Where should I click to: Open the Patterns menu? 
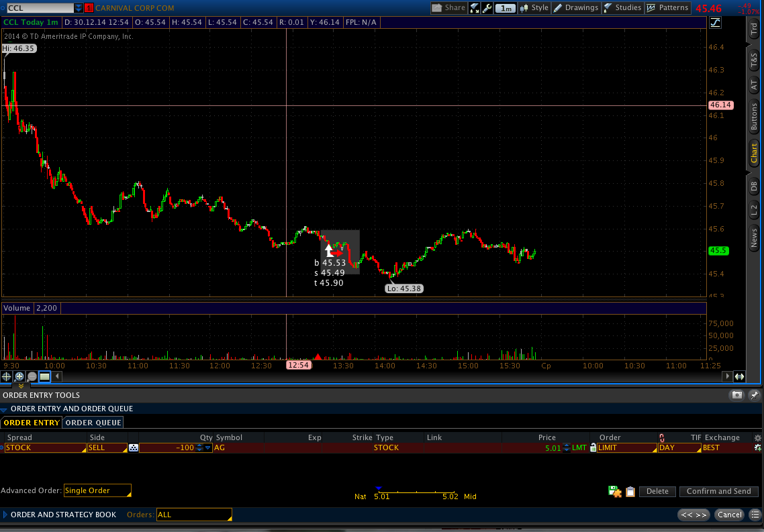[667, 8]
